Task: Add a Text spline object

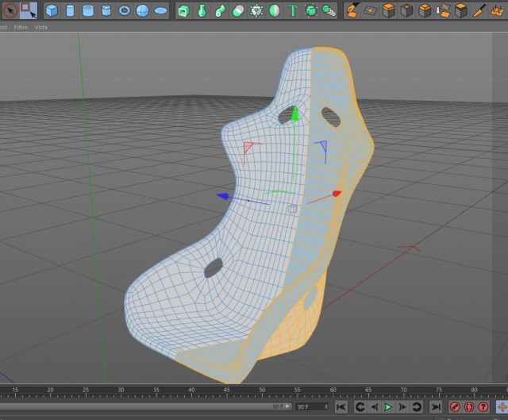Action: coord(293,10)
